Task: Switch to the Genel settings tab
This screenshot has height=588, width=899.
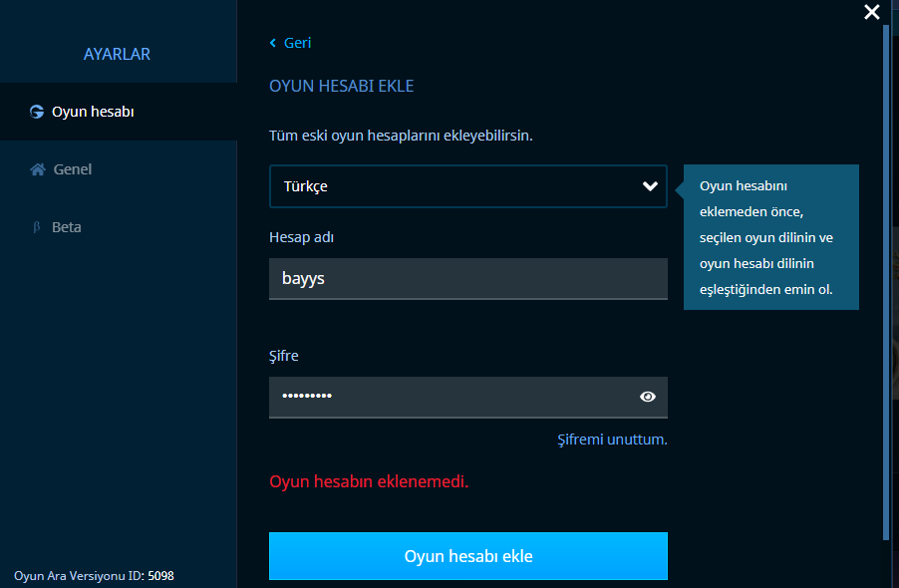Action: [x=119, y=169]
